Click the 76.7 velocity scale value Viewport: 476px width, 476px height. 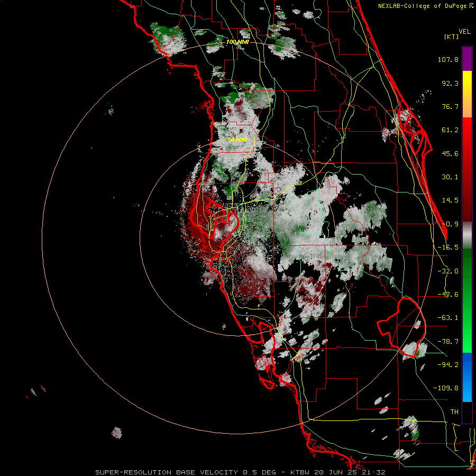[x=450, y=106]
